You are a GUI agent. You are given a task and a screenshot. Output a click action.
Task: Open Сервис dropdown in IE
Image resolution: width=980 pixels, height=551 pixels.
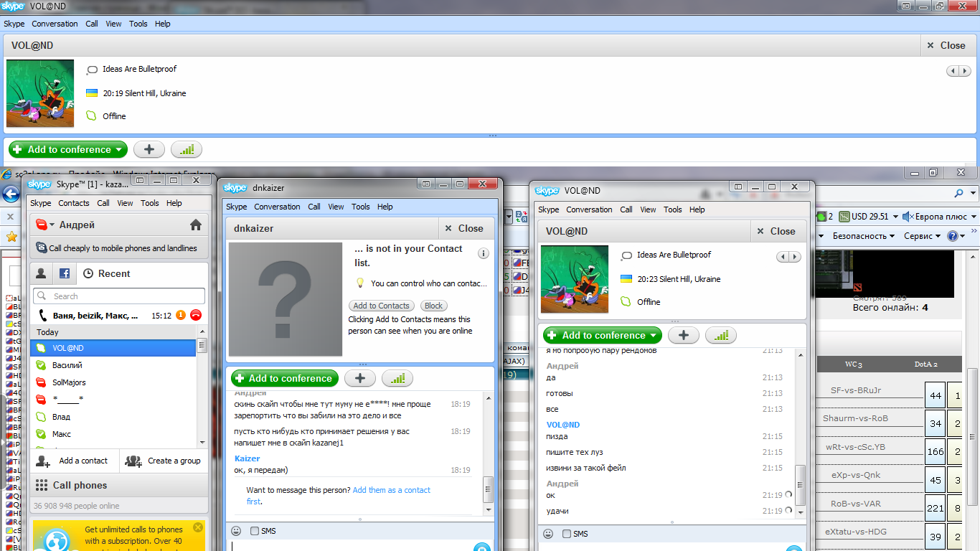click(923, 236)
